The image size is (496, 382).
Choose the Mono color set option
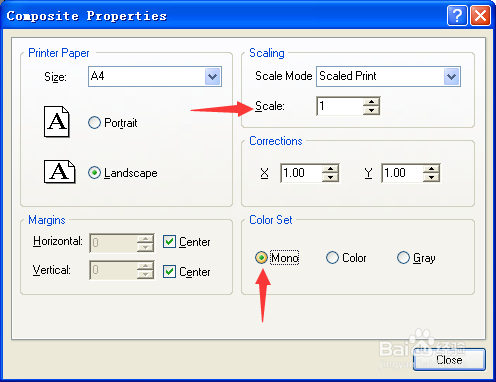261,257
